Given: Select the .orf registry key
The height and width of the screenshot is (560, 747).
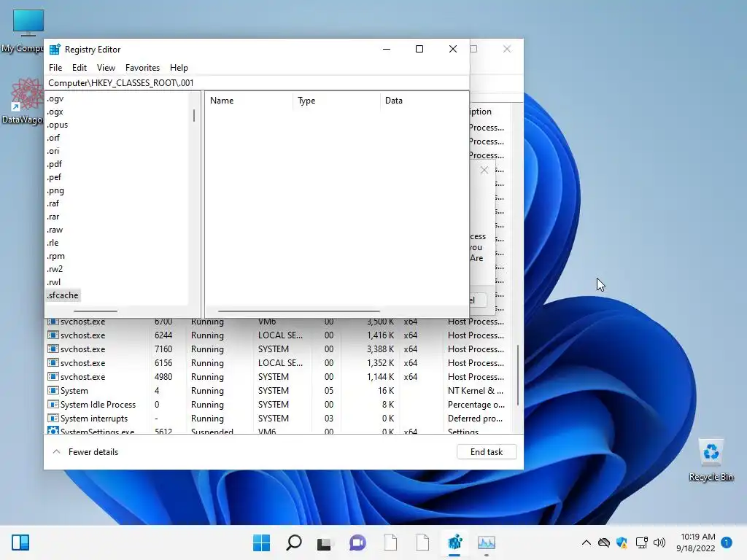Looking at the screenshot, I should point(53,138).
